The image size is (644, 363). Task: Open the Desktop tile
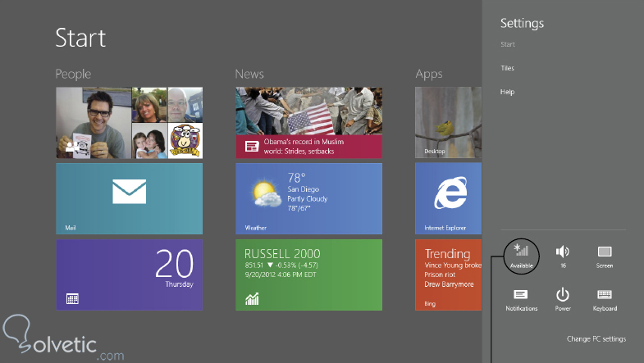448,123
